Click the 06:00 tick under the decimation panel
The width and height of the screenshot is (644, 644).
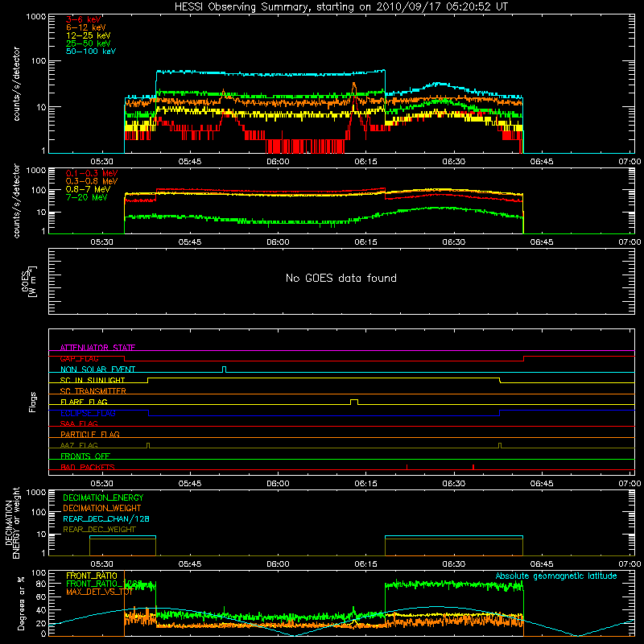(x=278, y=564)
